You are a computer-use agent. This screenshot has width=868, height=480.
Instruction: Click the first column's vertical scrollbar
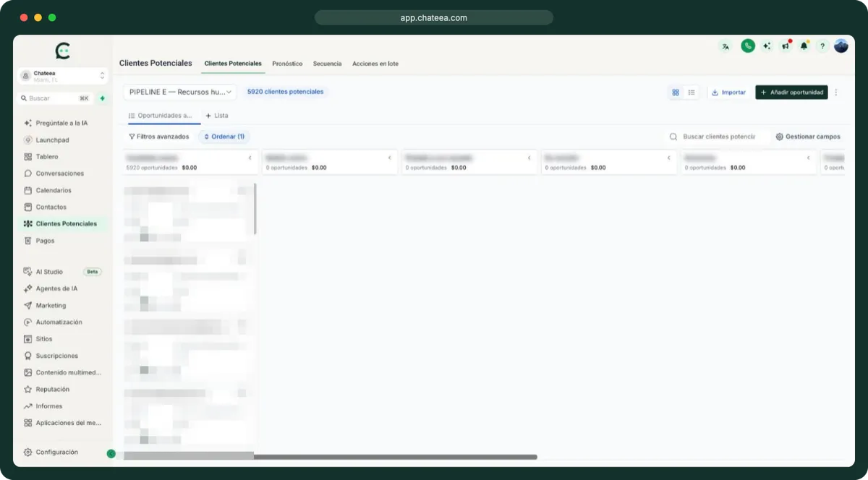tap(255, 209)
